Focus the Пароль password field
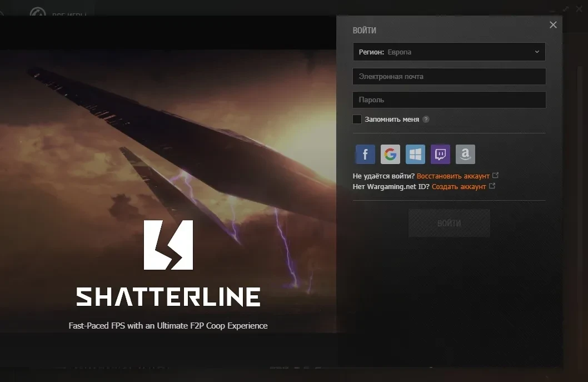The image size is (588, 382). point(449,100)
